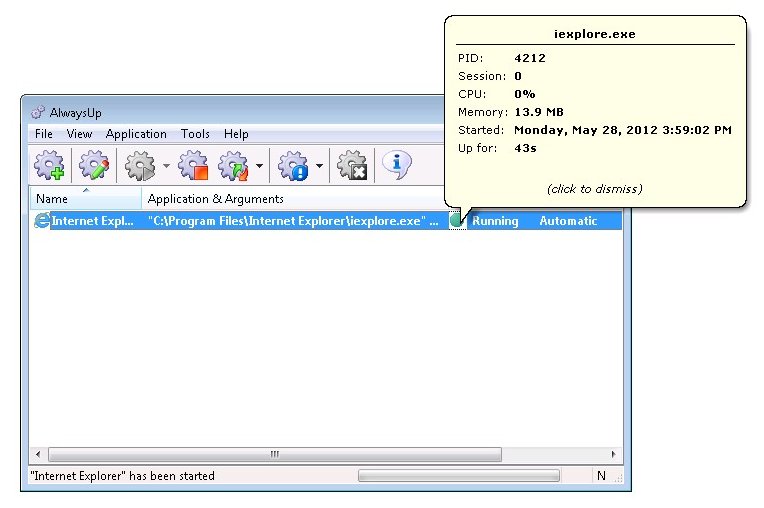
Task: Open the Start Application dropdown arrow
Action: tap(166, 166)
